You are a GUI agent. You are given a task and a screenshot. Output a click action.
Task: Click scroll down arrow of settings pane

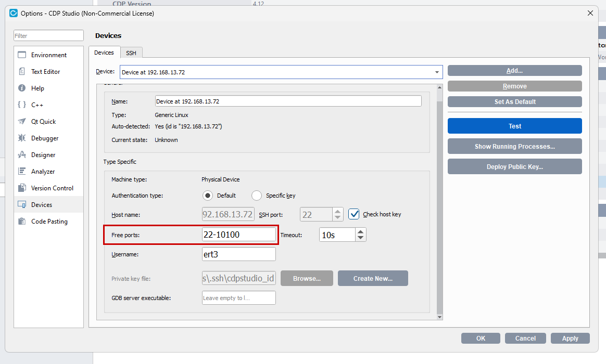[x=440, y=317]
